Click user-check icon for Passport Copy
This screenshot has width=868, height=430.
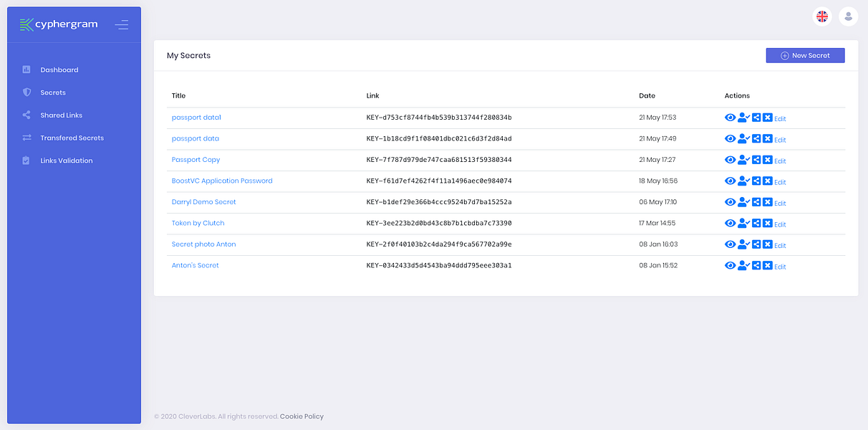(743, 160)
